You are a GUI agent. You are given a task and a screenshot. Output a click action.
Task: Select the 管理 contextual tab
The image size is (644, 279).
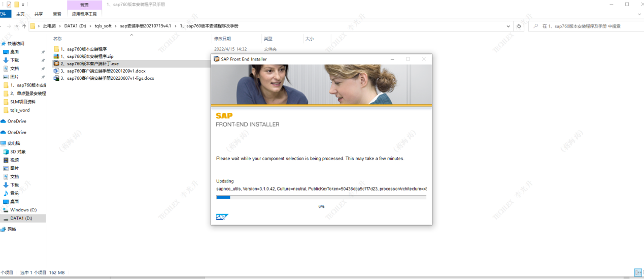click(x=84, y=5)
